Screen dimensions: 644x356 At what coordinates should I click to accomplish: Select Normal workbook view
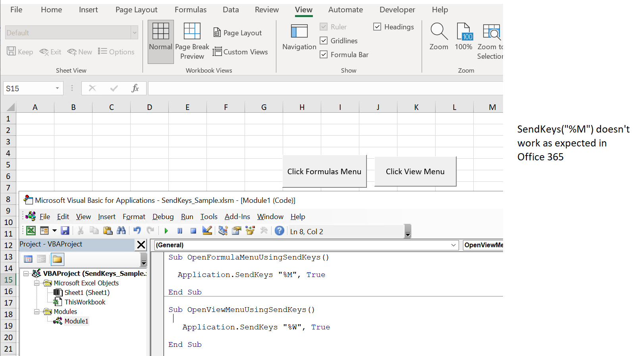click(x=161, y=42)
